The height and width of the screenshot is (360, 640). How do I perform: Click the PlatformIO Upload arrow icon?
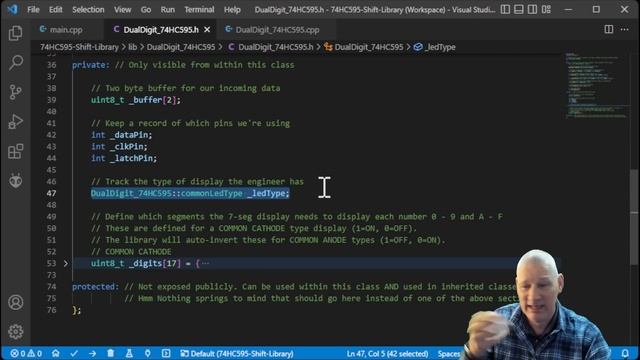coord(92,353)
